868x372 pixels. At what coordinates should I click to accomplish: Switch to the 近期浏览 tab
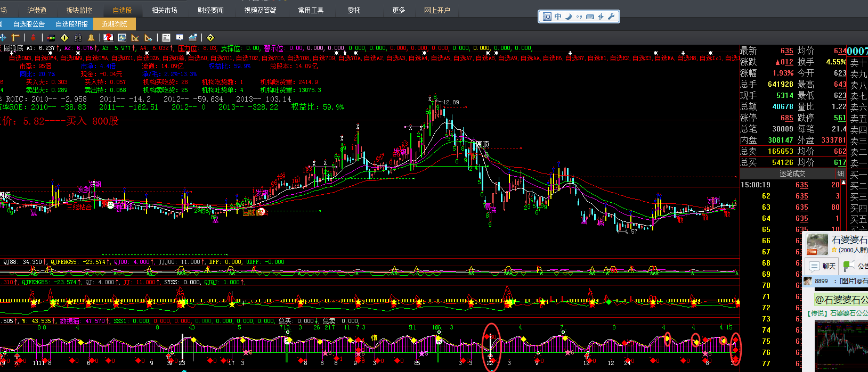[x=115, y=24]
